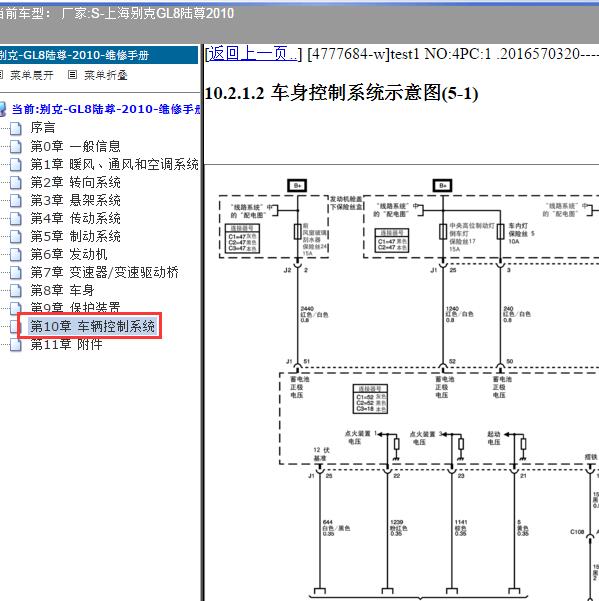Click the page icon beside 第3章
Viewport: 599px width, 601px height.
(x=16, y=200)
